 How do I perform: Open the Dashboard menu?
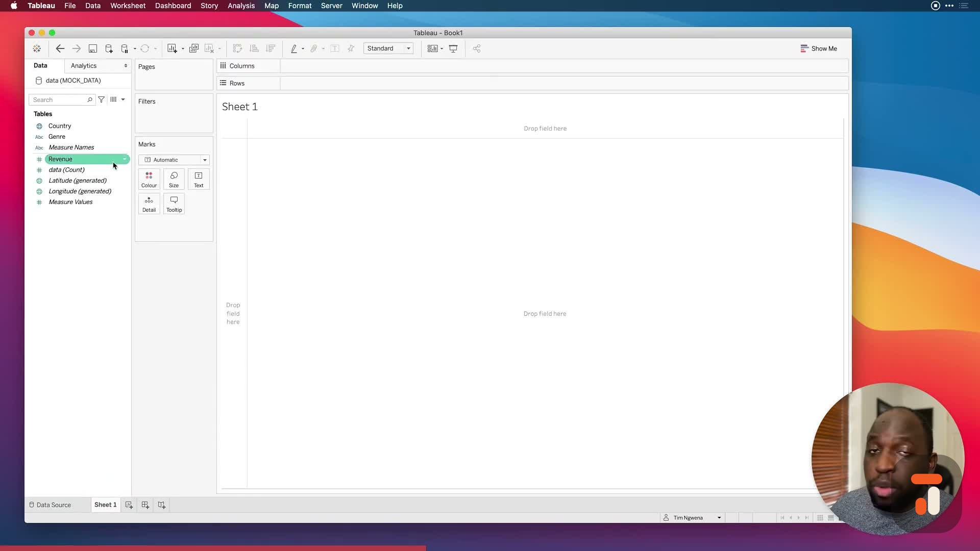tap(173, 6)
